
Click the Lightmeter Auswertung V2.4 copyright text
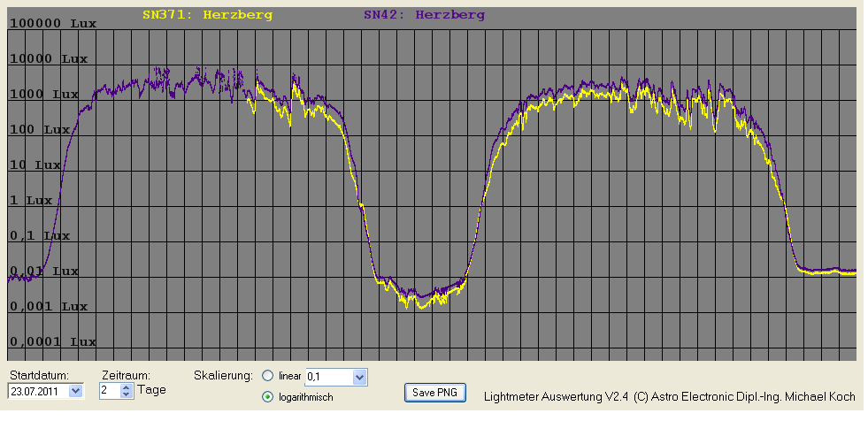click(669, 396)
